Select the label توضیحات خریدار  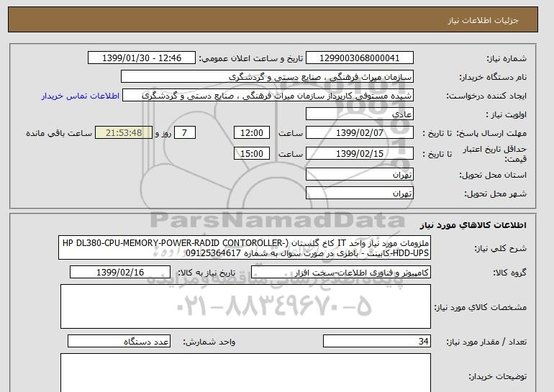(x=497, y=376)
